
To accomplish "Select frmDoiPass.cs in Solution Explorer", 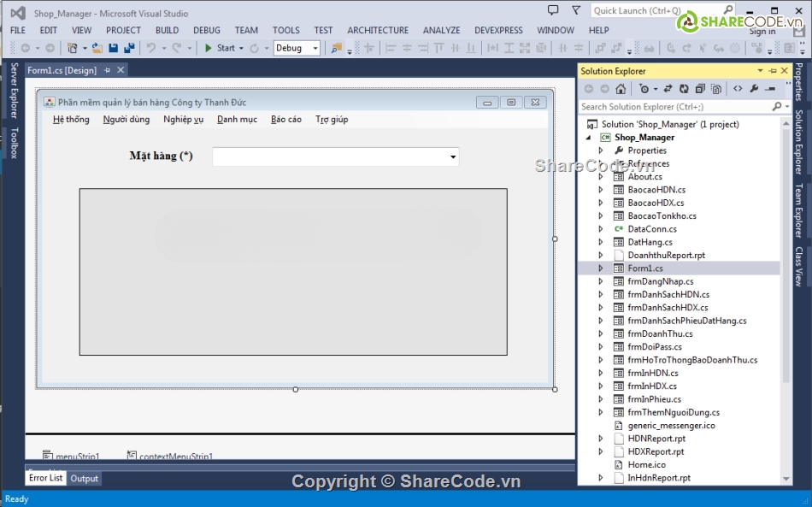I will click(x=655, y=347).
